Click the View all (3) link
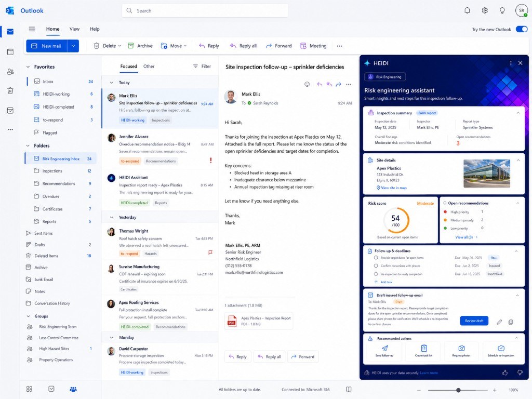Viewport: 532px width, 399px height. [466, 237]
